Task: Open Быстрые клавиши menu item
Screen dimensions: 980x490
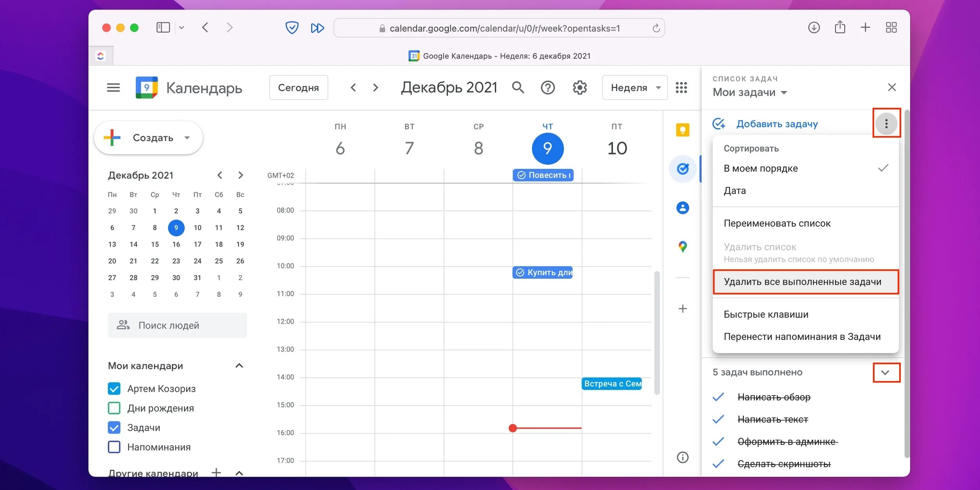Action: (x=805, y=314)
